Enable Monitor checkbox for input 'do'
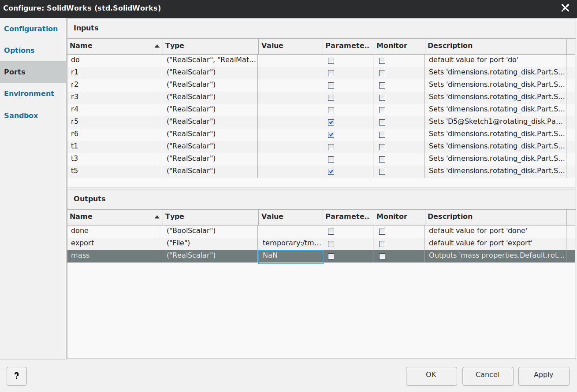 [x=382, y=61]
